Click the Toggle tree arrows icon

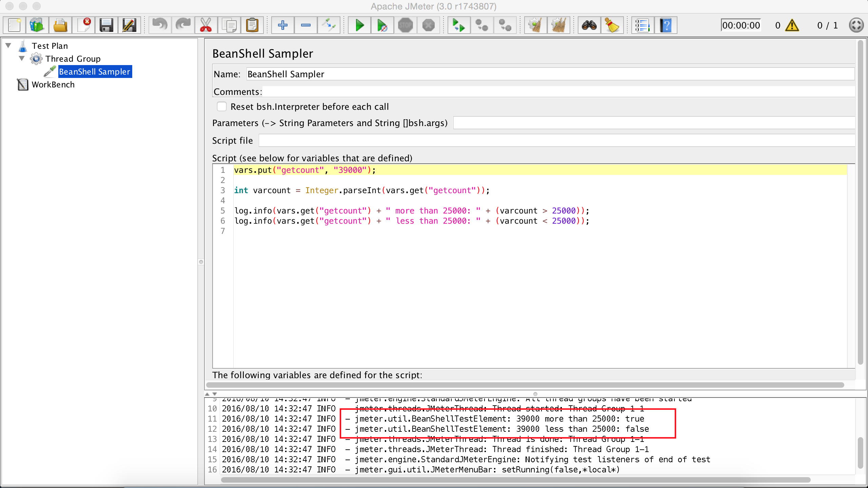(329, 25)
